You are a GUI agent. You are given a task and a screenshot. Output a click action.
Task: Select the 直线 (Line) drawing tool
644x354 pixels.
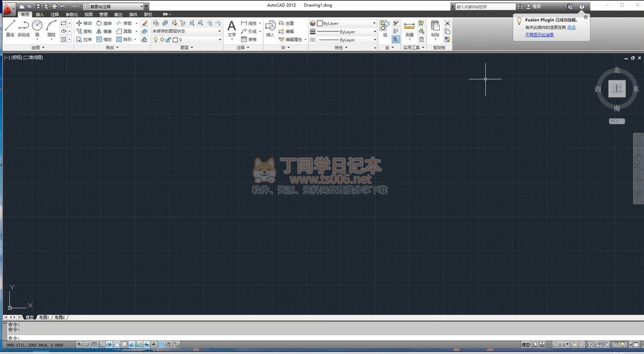tap(10, 28)
